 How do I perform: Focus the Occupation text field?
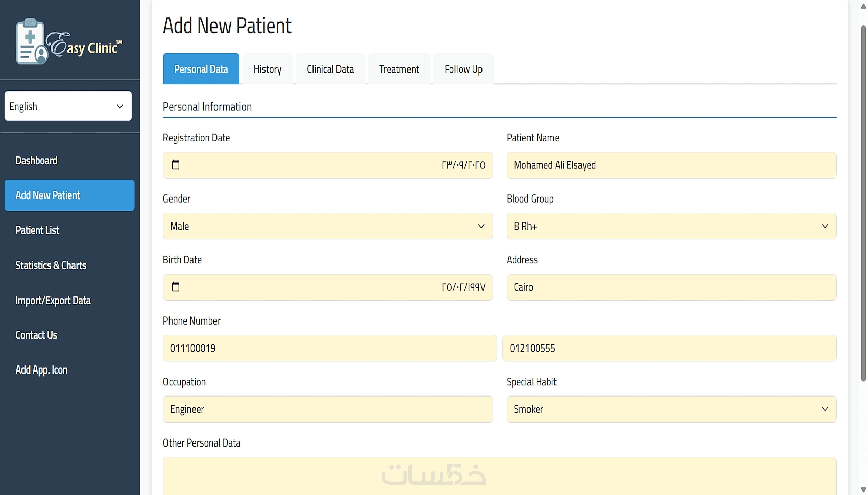[x=328, y=409]
